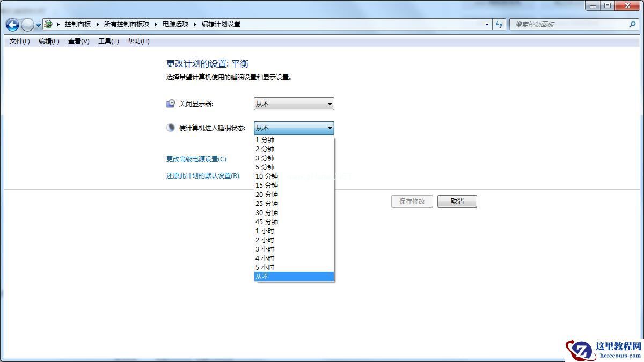Click the display monitor icon beside 关闭显示器
The height and width of the screenshot is (362, 644).
click(170, 103)
